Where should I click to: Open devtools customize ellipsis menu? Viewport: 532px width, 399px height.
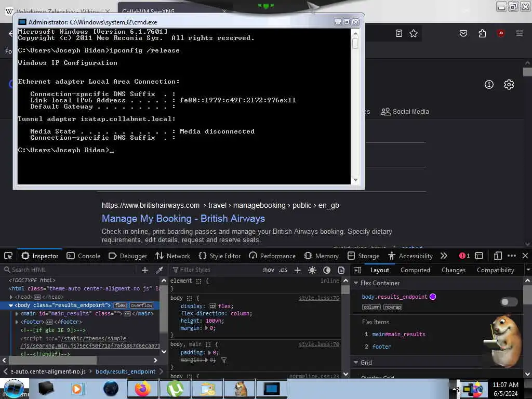512,256
